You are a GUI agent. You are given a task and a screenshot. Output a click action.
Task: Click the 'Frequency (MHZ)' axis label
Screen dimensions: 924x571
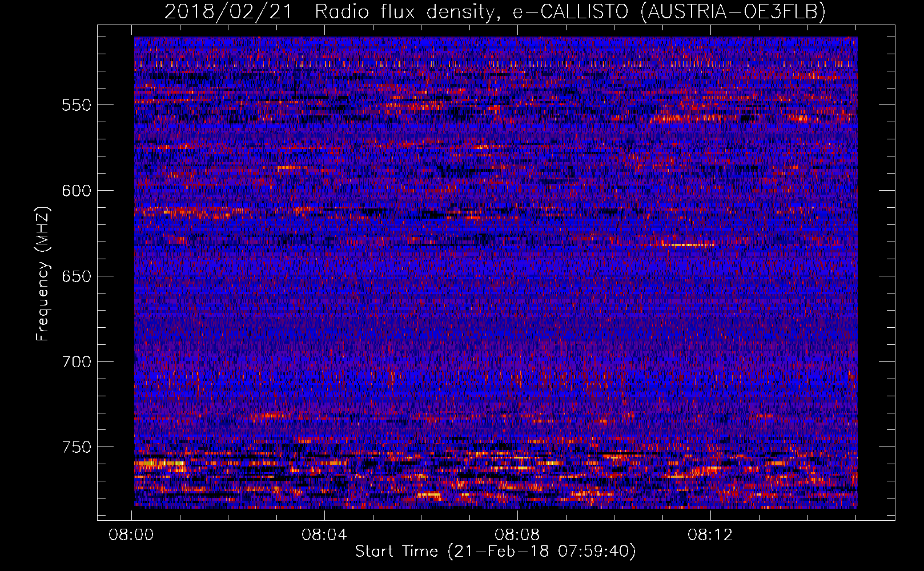pyautogui.click(x=43, y=274)
